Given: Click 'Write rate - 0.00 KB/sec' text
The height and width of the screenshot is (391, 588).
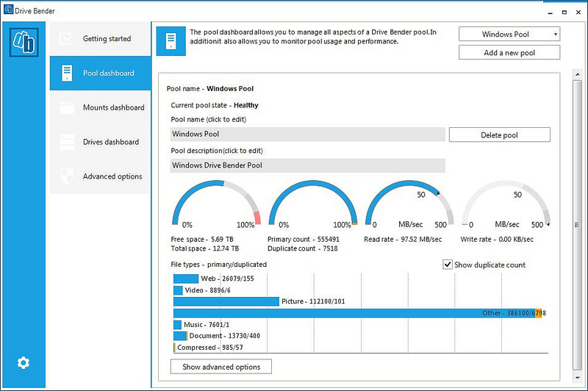Looking at the screenshot, I should pyautogui.click(x=497, y=239).
